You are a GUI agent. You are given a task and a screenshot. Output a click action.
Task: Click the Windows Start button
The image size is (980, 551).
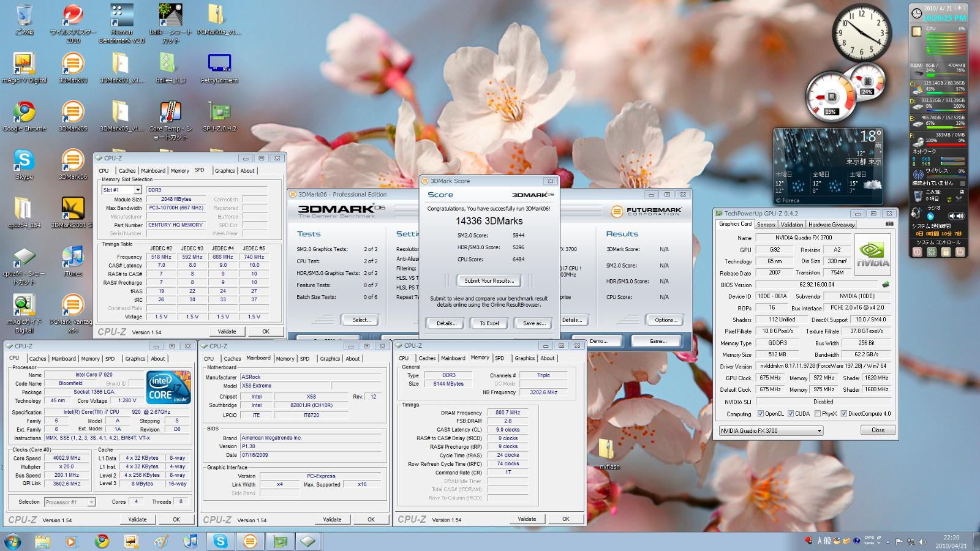(13, 541)
